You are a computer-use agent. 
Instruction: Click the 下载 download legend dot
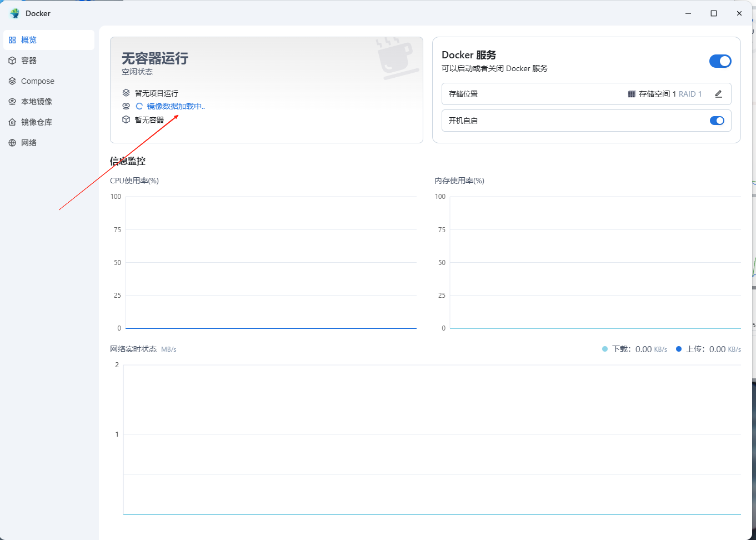tap(605, 349)
